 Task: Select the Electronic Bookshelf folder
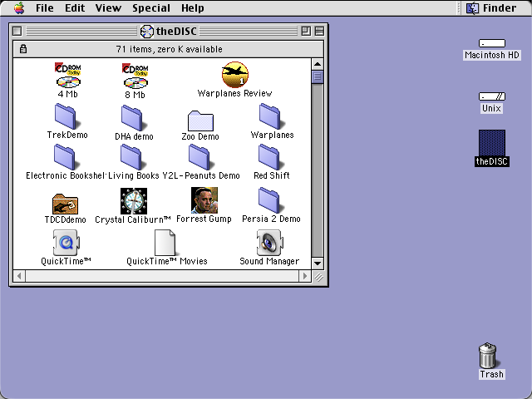pos(65,157)
